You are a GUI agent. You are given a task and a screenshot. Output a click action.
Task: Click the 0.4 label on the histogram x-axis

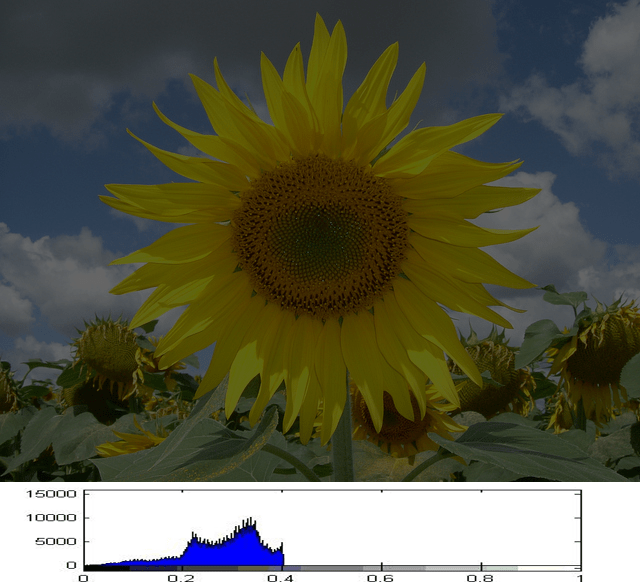[282, 577]
